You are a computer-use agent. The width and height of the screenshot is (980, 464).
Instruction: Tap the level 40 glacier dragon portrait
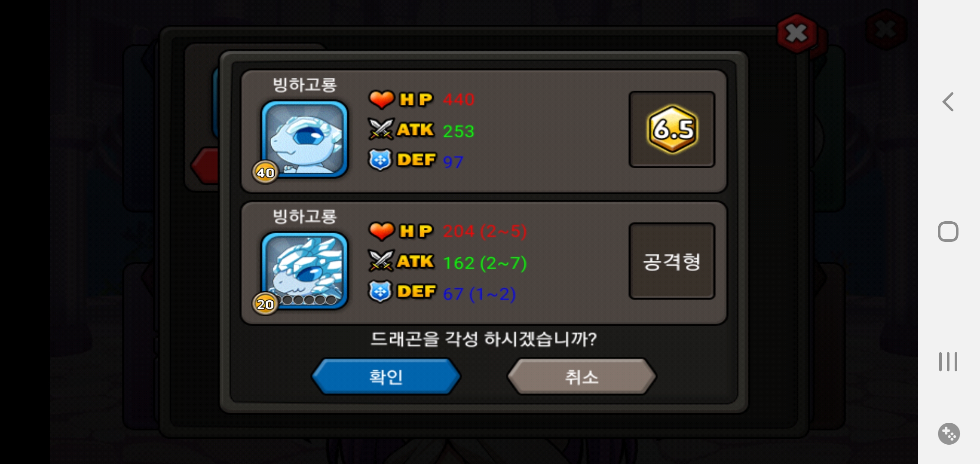[304, 139]
